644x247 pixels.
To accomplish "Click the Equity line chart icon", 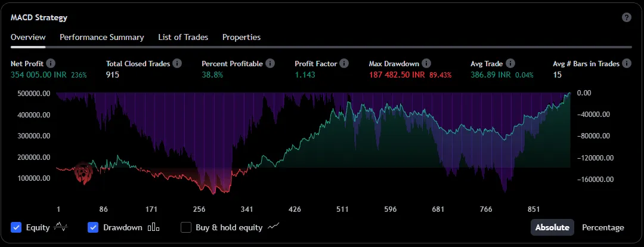I will click(x=60, y=227).
